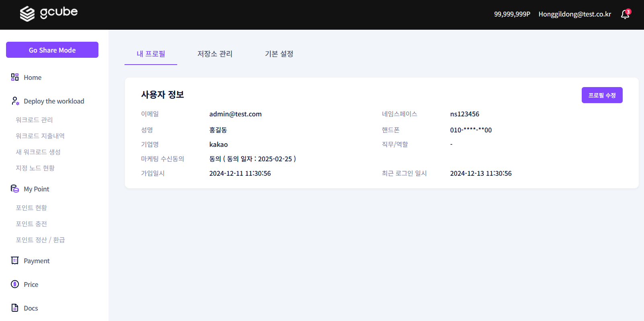
Task: Open 워크로드 관리 in the sidebar
Action: click(x=34, y=120)
